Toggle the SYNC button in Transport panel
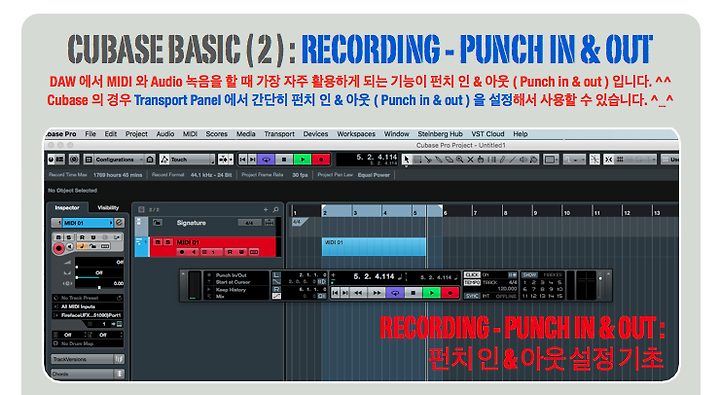This screenshot has height=395, width=720. 472,296
